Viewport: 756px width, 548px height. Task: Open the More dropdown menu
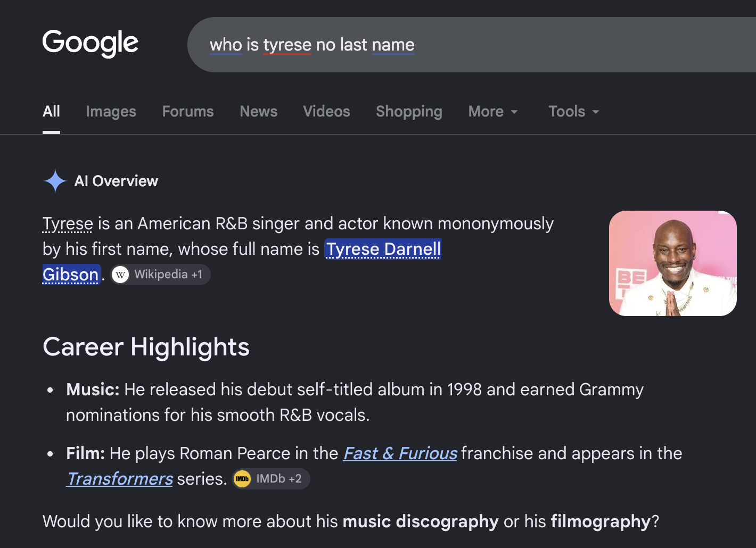pos(493,111)
